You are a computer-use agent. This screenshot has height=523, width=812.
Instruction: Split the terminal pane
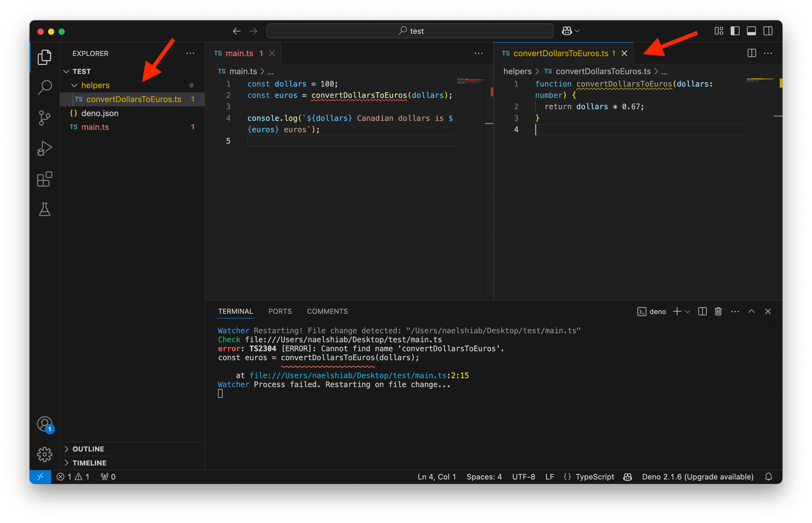point(702,311)
